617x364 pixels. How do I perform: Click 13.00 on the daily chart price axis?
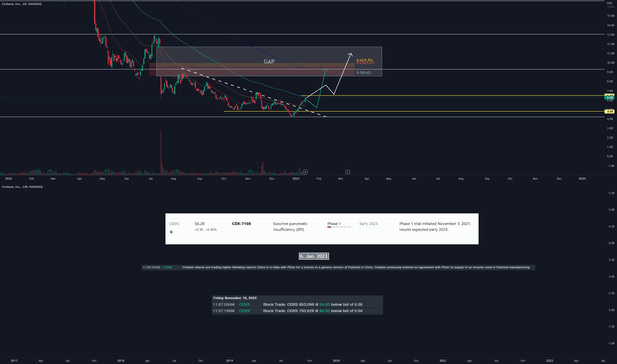[610, 34]
